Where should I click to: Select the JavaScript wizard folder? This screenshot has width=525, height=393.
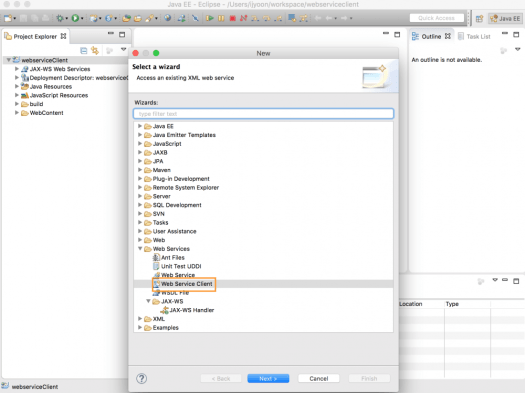tap(163, 144)
